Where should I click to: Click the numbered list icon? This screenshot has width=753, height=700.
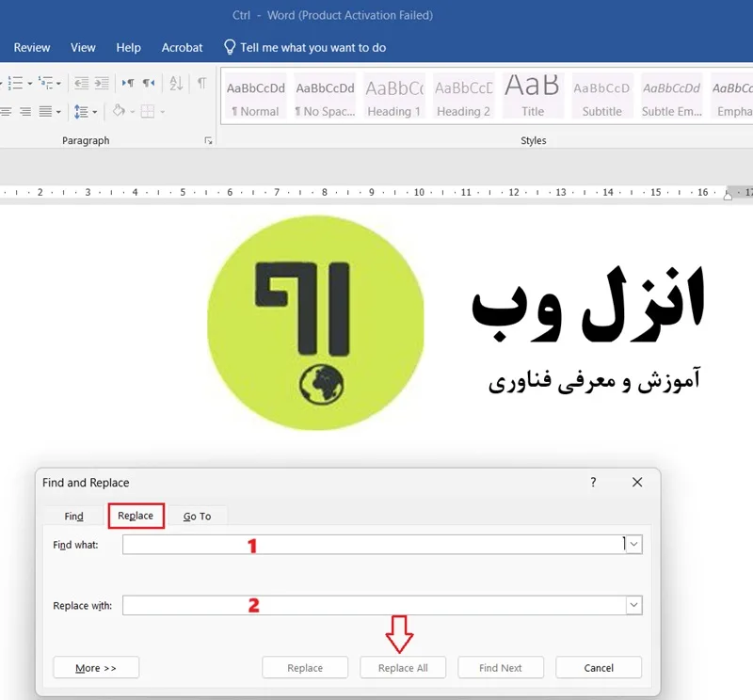point(15,83)
